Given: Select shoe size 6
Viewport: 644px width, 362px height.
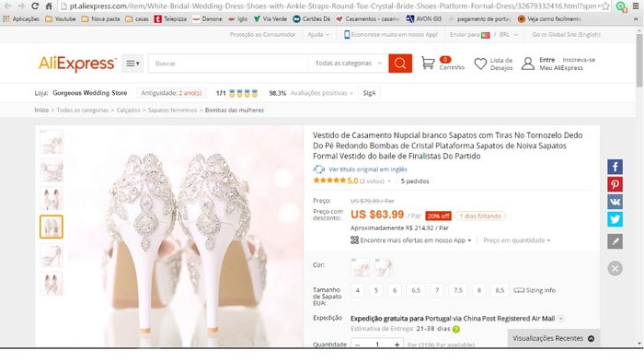Looking at the screenshot, I should coord(395,290).
